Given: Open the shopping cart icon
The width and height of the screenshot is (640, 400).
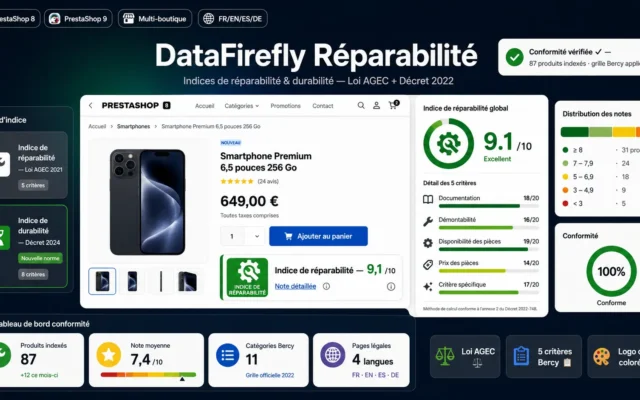Looking at the screenshot, I should [393, 105].
